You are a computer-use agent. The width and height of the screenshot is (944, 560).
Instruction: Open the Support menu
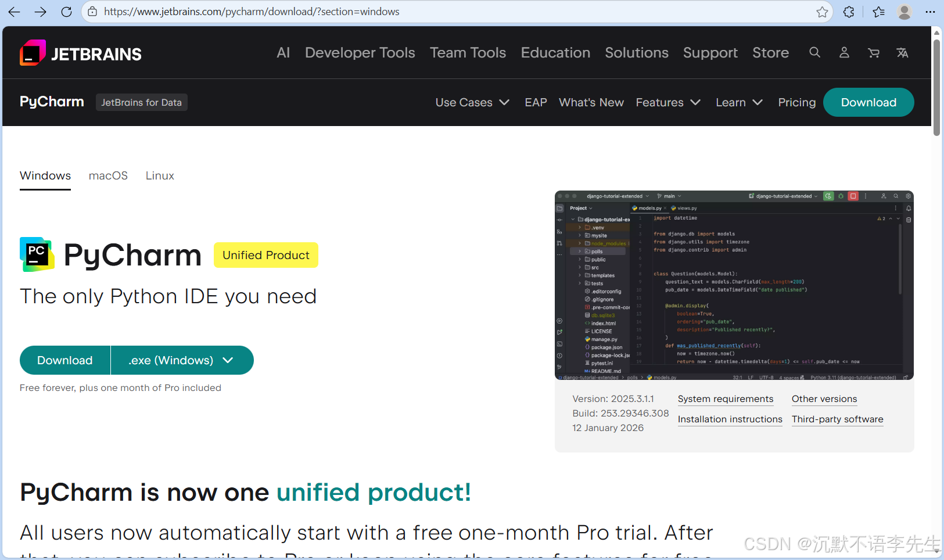click(x=710, y=53)
